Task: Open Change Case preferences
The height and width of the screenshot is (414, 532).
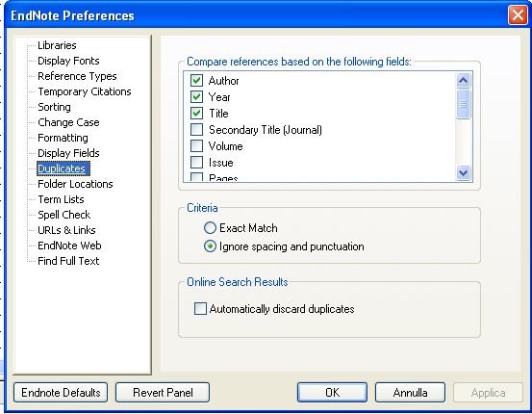Action: 68,122
